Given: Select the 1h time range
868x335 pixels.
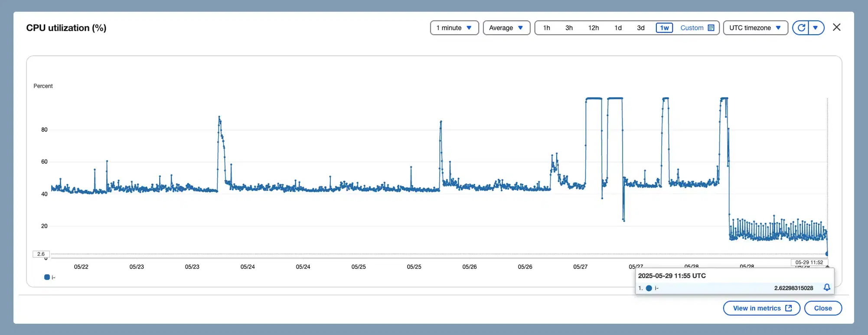Looking at the screenshot, I should [547, 28].
